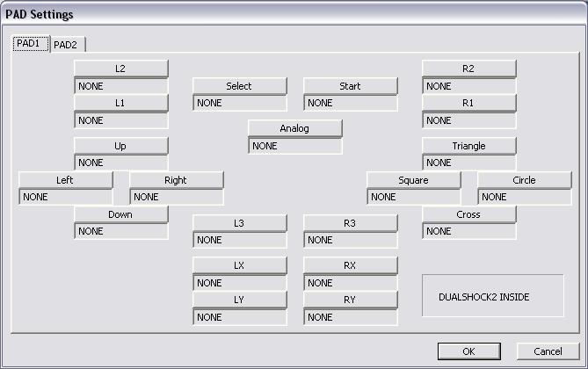588x369 pixels.
Task: Click the Select mapping button
Action: point(240,86)
